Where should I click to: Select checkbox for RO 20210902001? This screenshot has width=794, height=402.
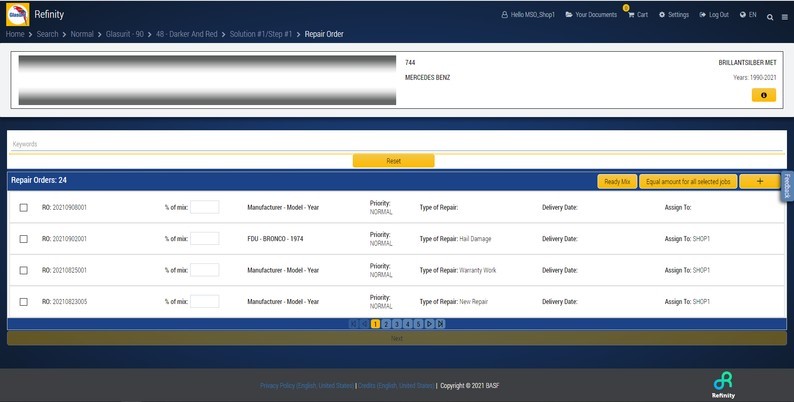coord(24,239)
